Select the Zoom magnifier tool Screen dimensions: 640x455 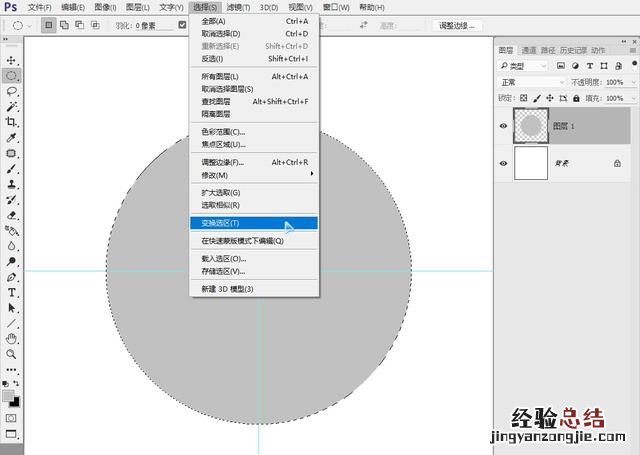pyautogui.click(x=11, y=354)
